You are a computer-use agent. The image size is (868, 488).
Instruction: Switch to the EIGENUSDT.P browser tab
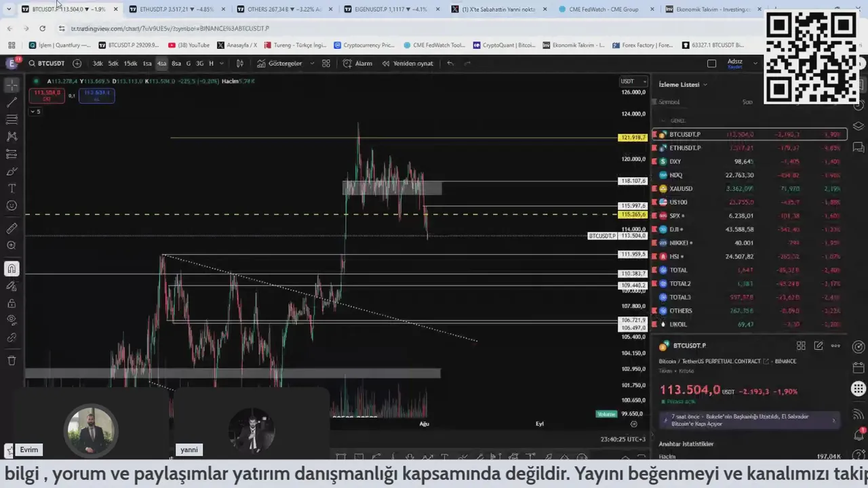(x=391, y=9)
